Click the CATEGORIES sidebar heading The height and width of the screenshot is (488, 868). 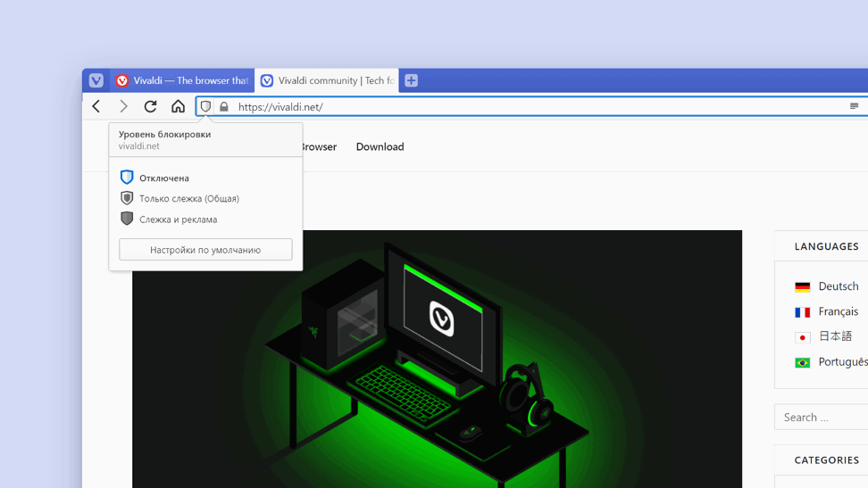pyautogui.click(x=827, y=459)
